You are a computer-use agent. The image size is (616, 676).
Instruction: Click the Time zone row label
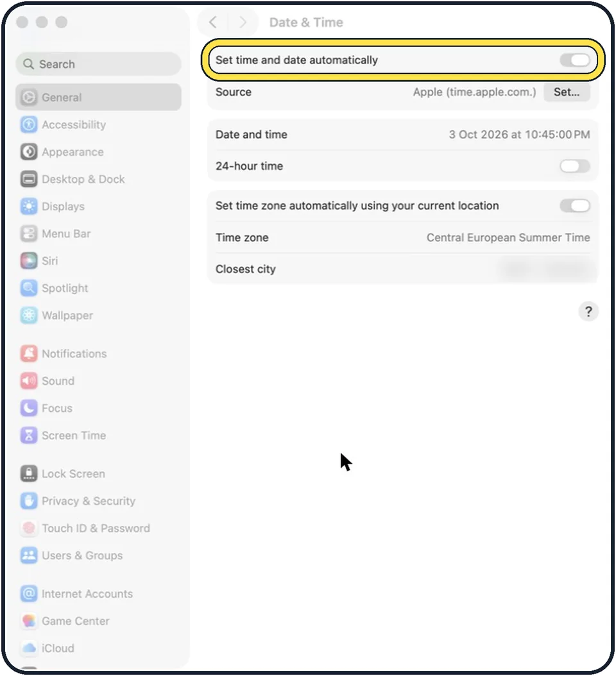click(242, 237)
